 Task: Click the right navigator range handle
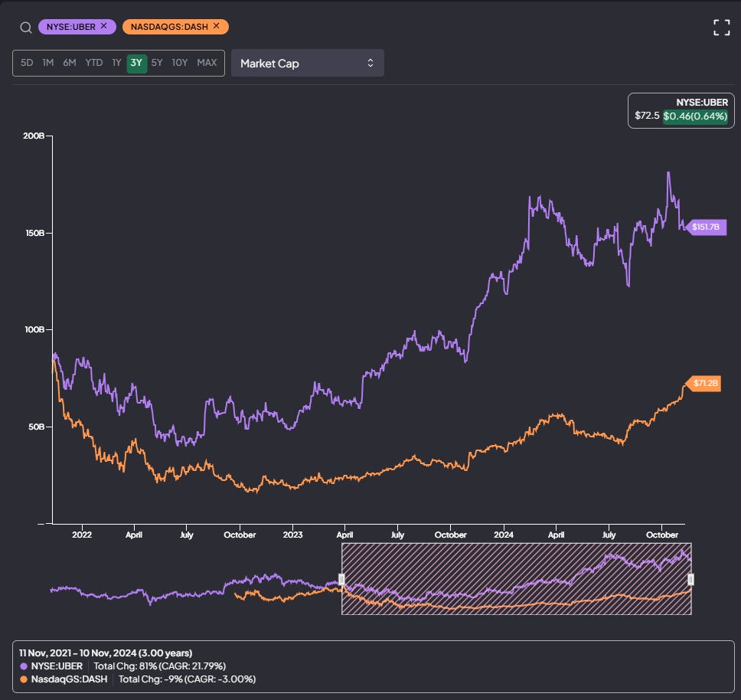(x=691, y=580)
